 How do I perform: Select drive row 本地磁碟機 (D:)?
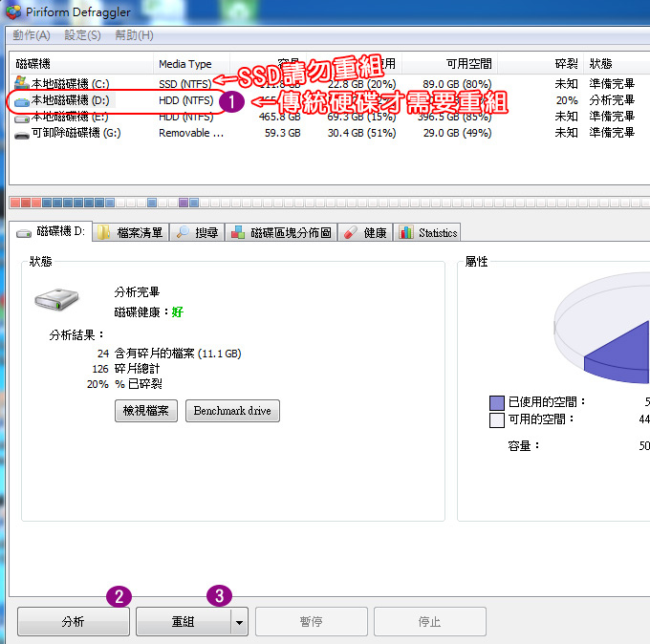[x=330, y=100]
